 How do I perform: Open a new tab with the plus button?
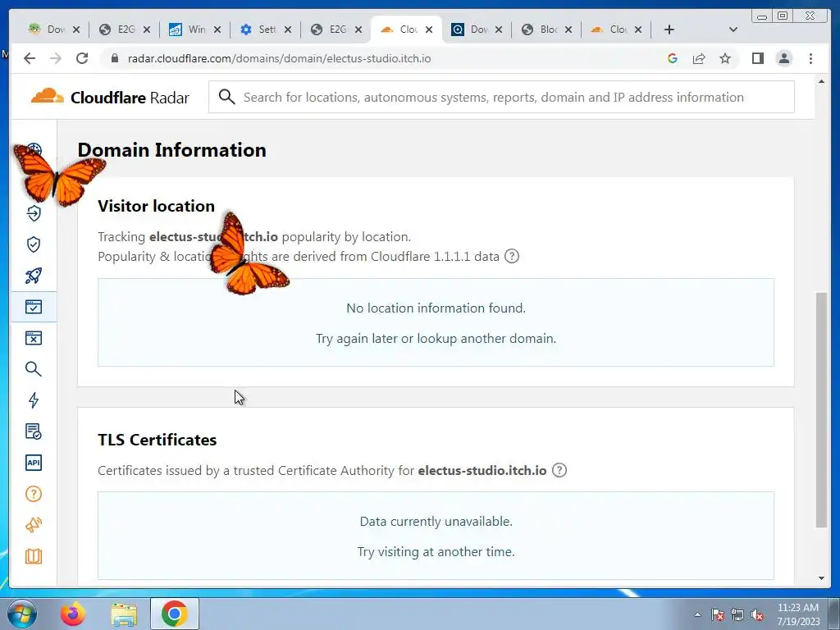coord(669,30)
